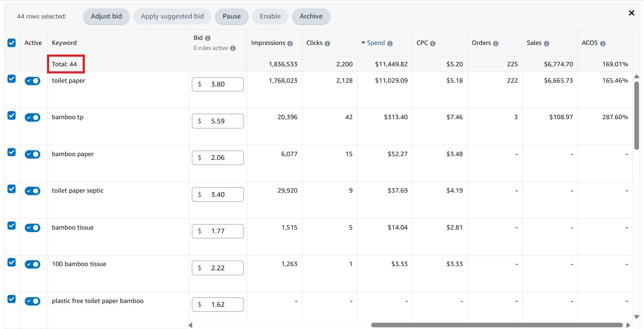This screenshot has height=329, width=644.
Task: Click the Sales info icon
Action: pos(547,43)
